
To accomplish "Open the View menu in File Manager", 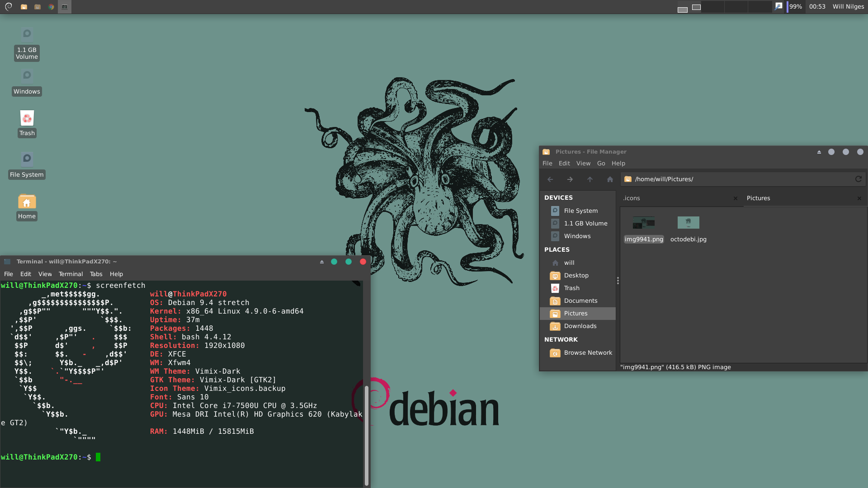I will [583, 164].
